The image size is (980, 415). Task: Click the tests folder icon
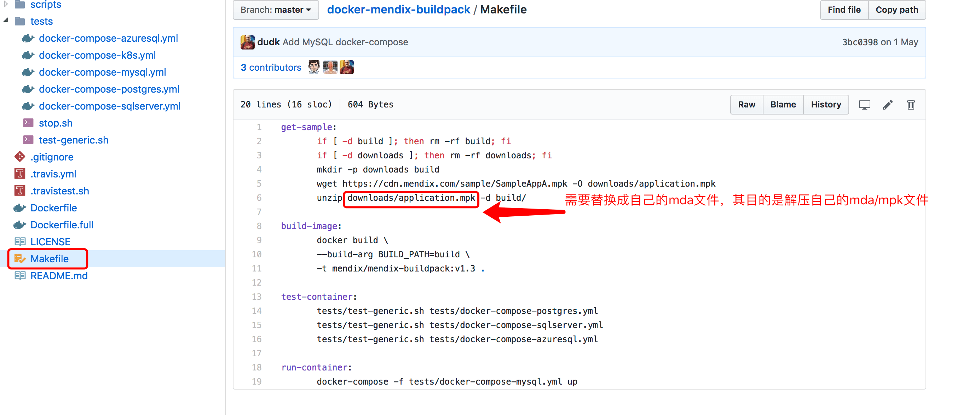pos(20,21)
